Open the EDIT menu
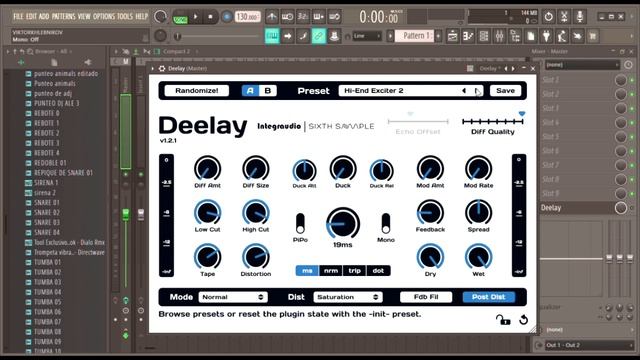The image size is (640, 360). [31, 16]
